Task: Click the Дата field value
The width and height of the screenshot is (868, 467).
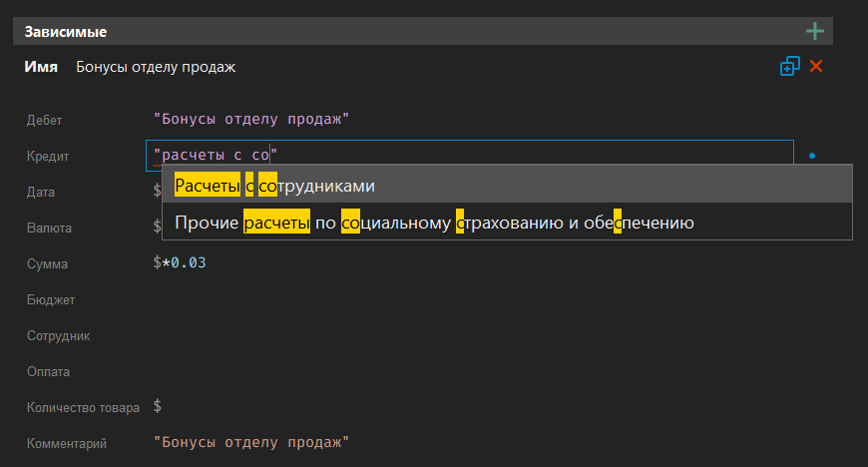Action: [x=157, y=192]
